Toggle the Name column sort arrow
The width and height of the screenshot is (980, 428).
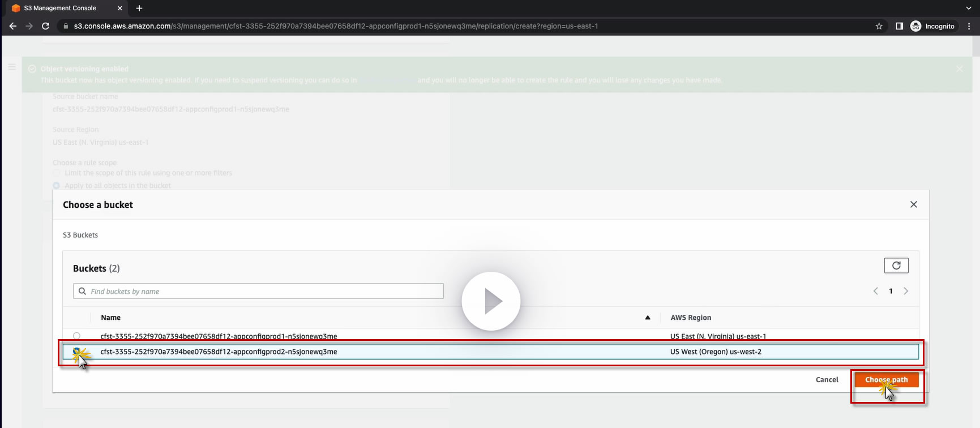point(648,318)
